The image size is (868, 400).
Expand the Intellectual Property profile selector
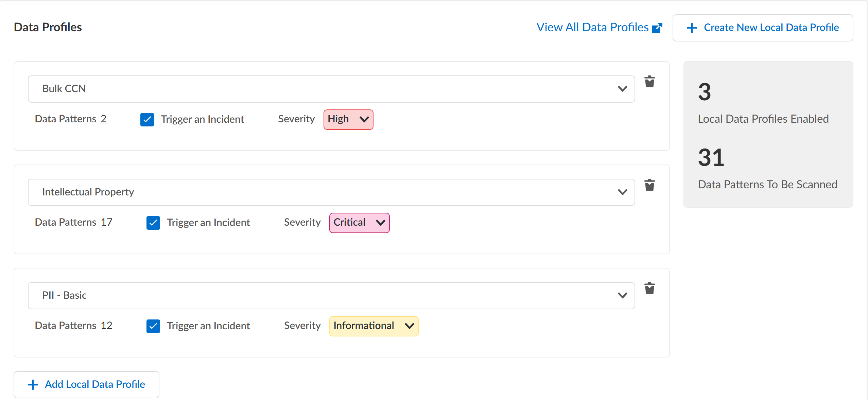point(331,192)
